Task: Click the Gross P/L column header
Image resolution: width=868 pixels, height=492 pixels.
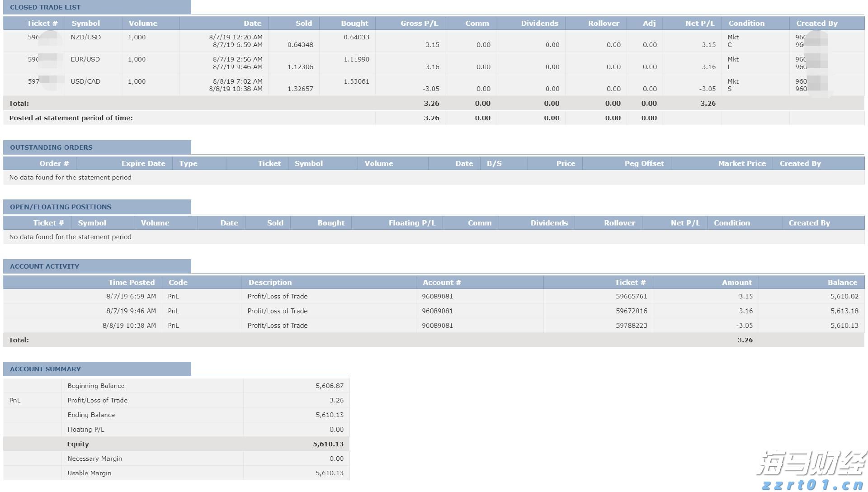Action: (419, 24)
